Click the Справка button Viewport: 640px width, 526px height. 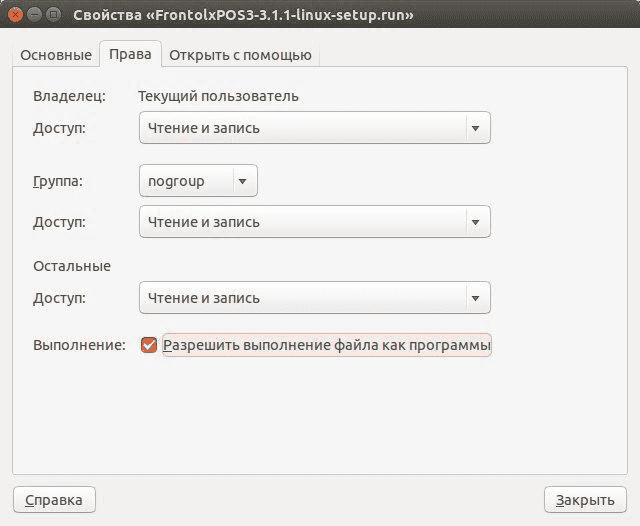(x=54, y=499)
